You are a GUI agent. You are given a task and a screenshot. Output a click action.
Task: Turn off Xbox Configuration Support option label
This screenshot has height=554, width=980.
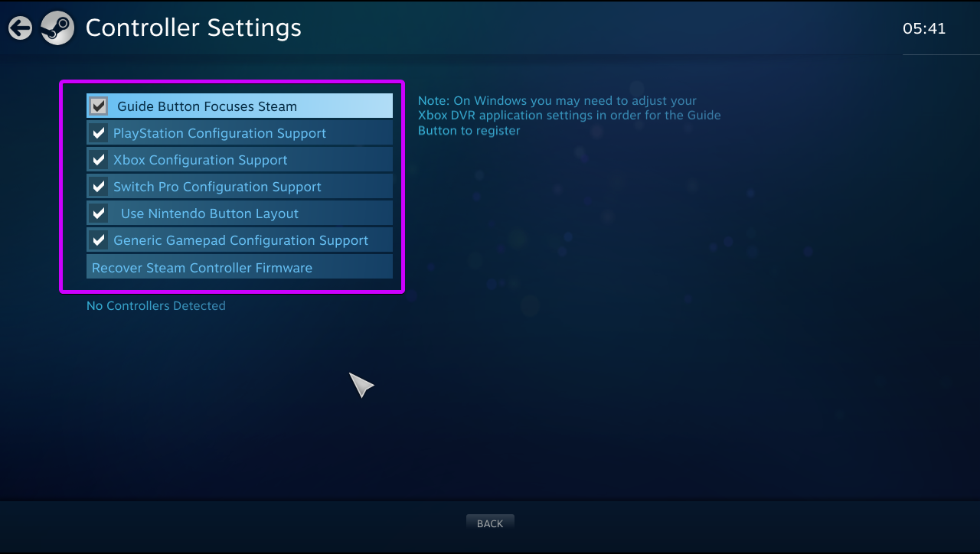[x=201, y=160]
